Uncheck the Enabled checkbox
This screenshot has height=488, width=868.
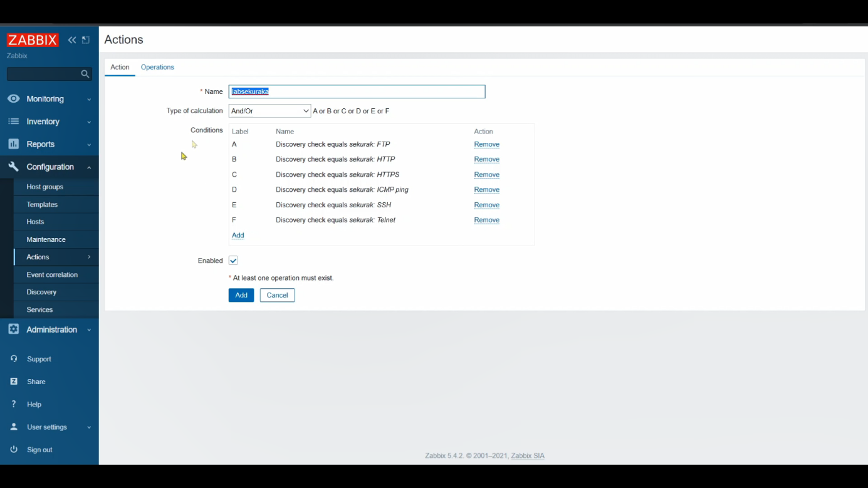233,261
